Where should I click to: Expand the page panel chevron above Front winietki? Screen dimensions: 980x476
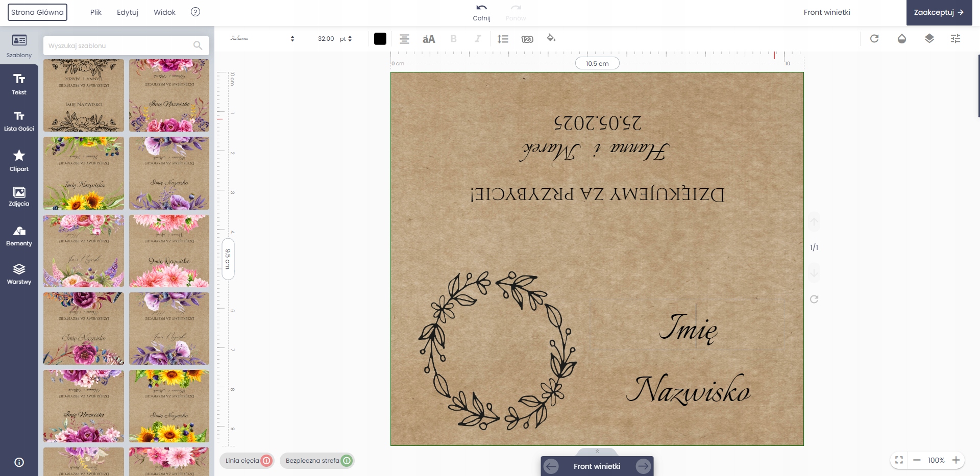coord(597,452)
